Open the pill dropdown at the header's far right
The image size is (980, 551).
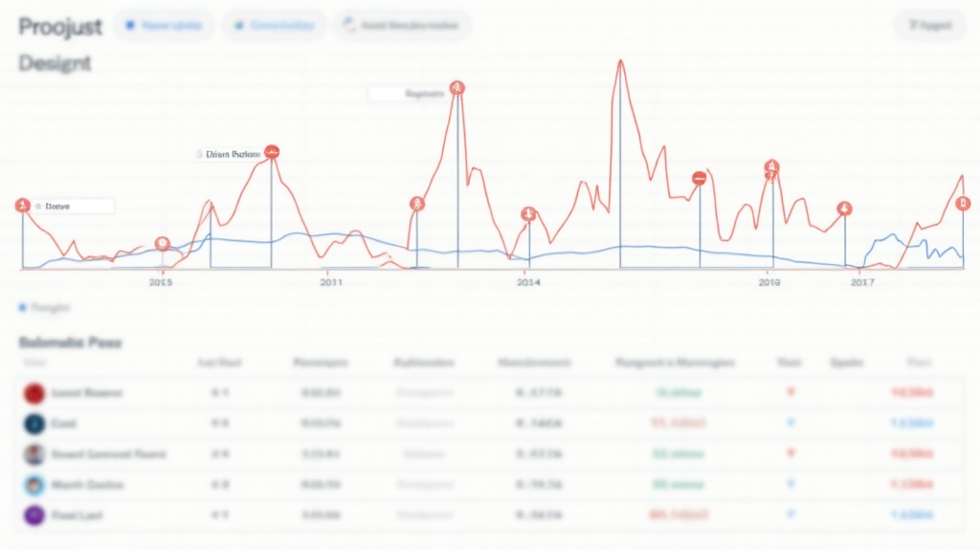[x=929, y=26]
